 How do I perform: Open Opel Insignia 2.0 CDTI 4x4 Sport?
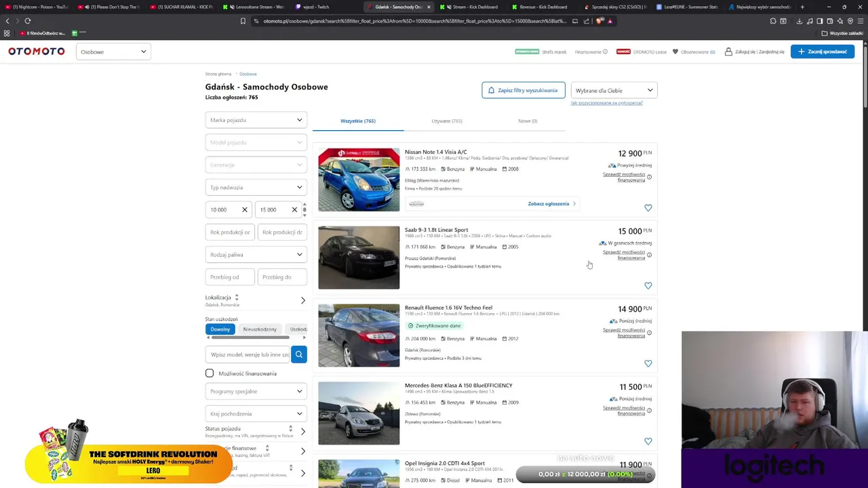[445, 464]
